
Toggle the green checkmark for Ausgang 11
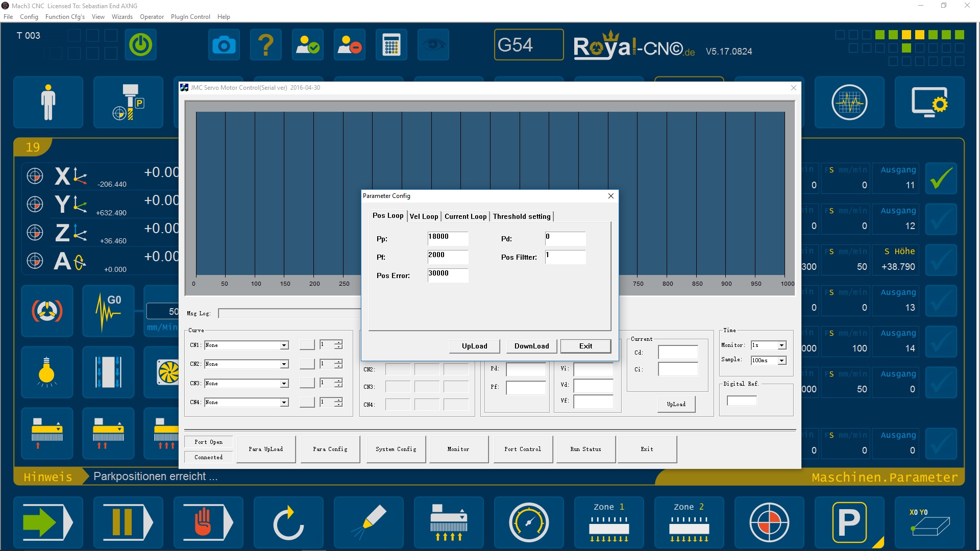tap(941, 178)
